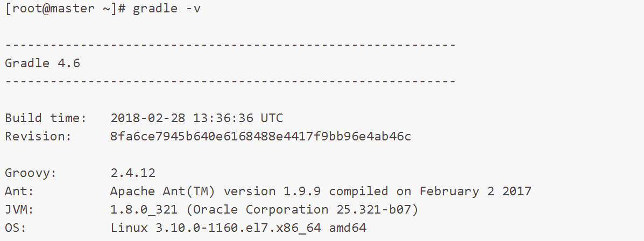Click the revision hash starting with 8fa6ce79
644x241 pixels.
coord(260,137)
